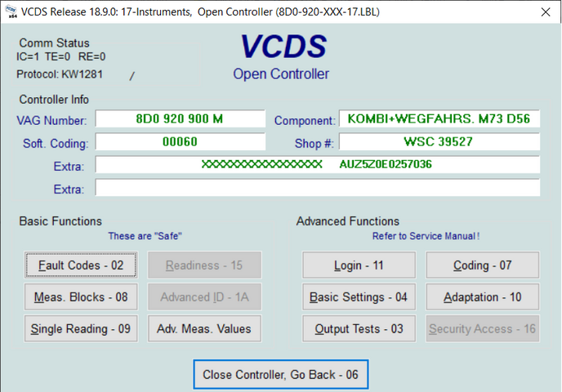Click the Component field KOMBI+WEGFAHRS. M73 D56
562x392 pixels.
(x=439, y=118)
